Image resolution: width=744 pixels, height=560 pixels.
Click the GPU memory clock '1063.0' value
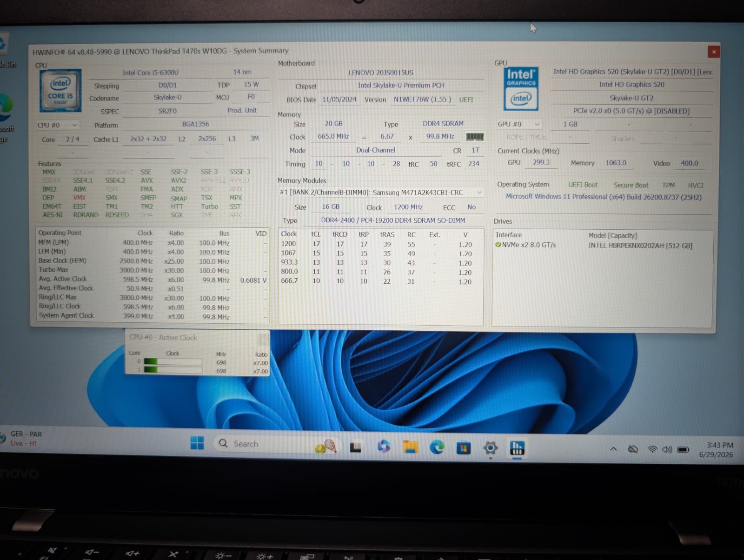616,163
